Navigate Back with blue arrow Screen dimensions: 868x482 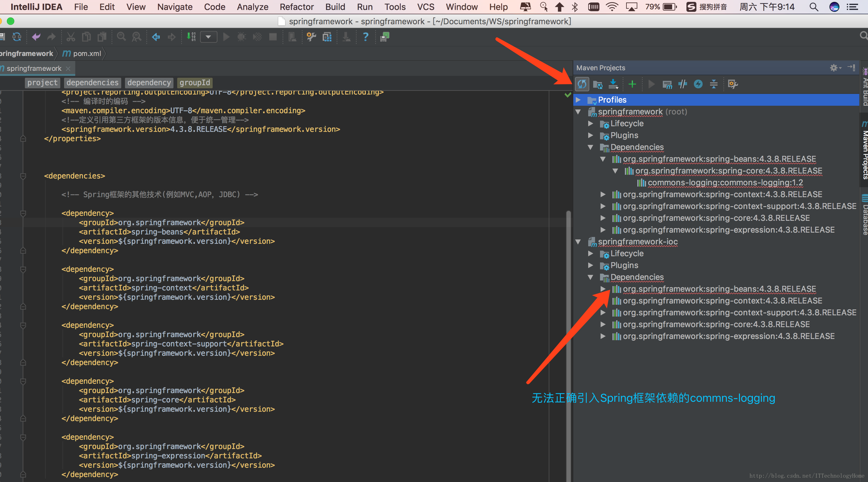coord(156,37)
